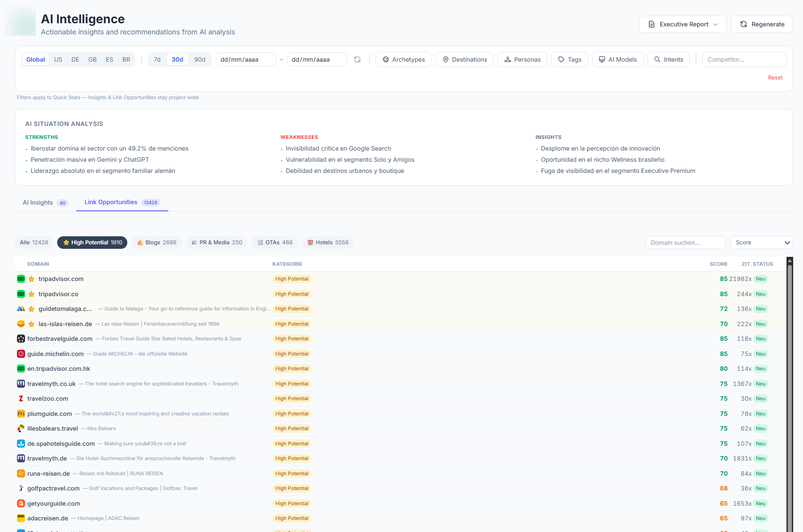This screenshot has width=803, height=532.
Task: Click the DOMAIN column header
Action: (38, 264)
